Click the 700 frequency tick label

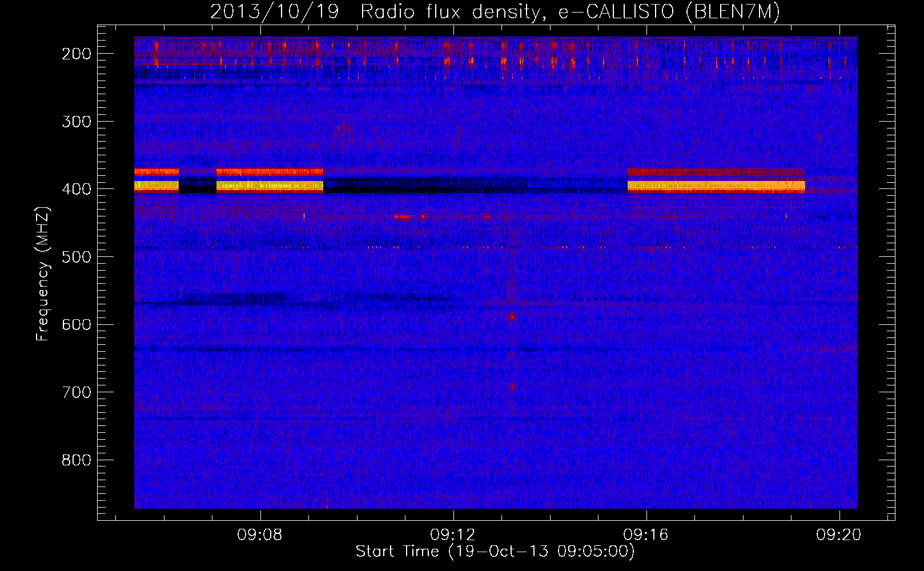point(76,392)
